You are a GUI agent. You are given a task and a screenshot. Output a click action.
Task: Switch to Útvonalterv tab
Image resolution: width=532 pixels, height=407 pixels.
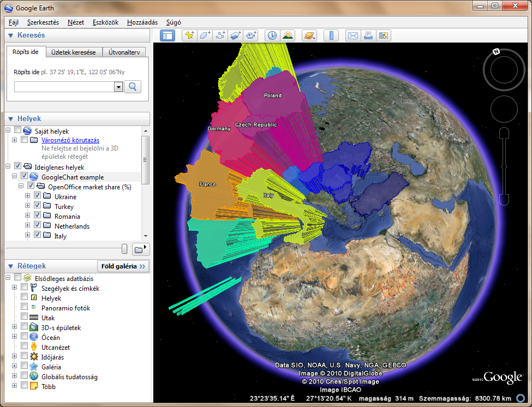point(124,52)
